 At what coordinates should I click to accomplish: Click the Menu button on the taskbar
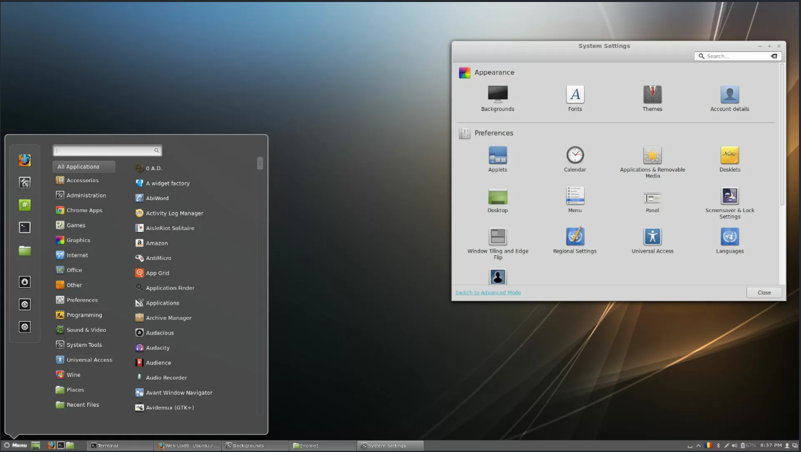point(15,445)
